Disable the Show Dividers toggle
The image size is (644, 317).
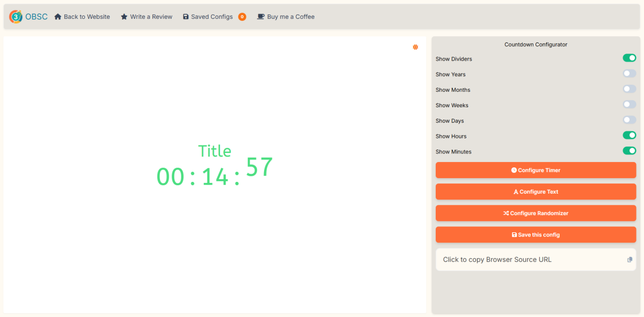click(x=629, y=58)
